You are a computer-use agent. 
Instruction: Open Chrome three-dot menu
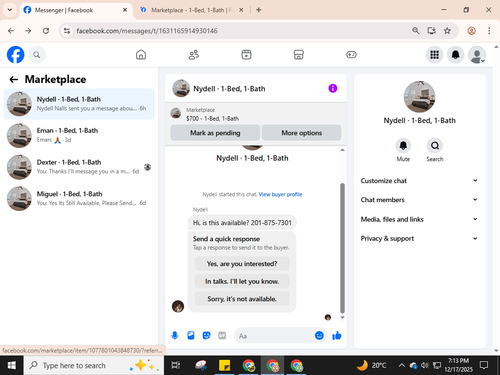click(489, 31)
